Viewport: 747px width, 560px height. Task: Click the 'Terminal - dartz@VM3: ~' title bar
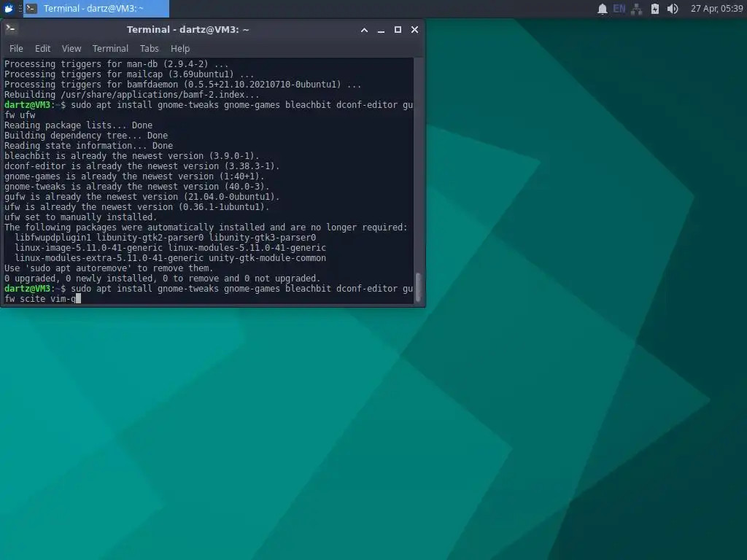click(187, 29)
